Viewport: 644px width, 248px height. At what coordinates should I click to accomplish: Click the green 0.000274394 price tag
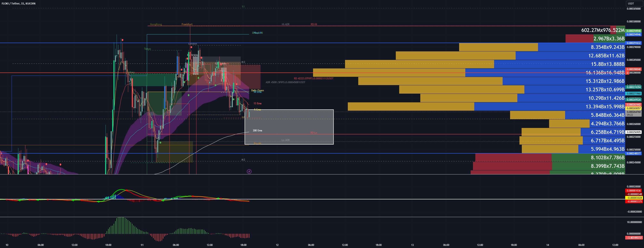pyautogui.click(x=634, y=87)
